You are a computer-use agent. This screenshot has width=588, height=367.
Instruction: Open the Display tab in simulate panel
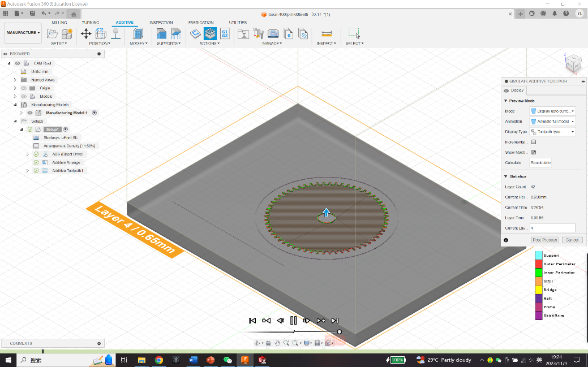tap(514, 90)
